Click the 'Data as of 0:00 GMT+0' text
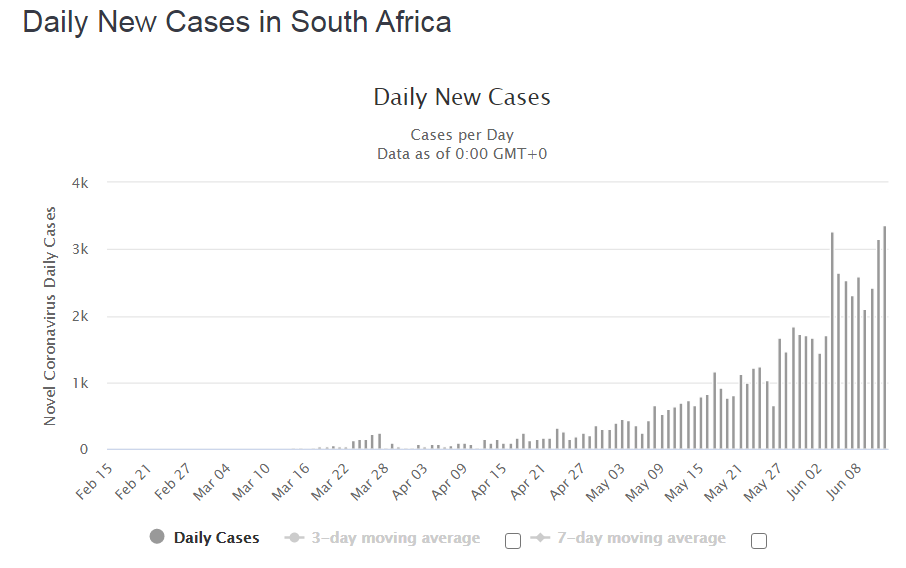 [x=462, y=154]
